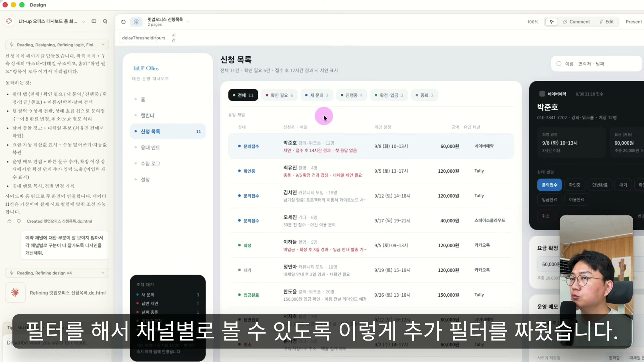Open the pages grid icon
The width and height of the screenshot is (644, 362).
(136, 22)
